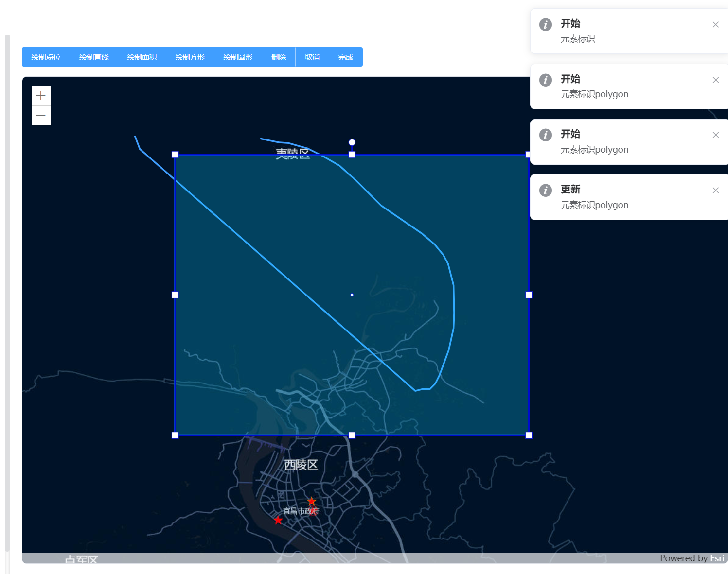728x574 pixels.
Task: Close the 更新 元素标识polygon notification
Action: point(716,190)
